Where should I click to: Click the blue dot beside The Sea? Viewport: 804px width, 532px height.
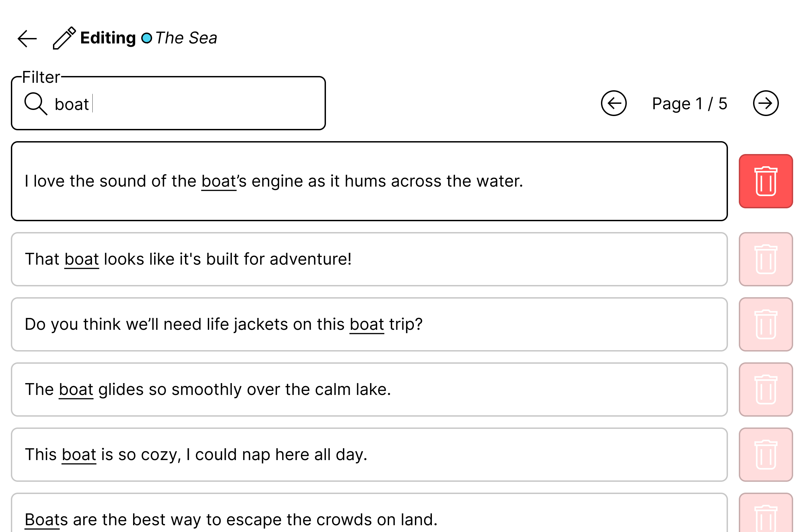point(147,38)
